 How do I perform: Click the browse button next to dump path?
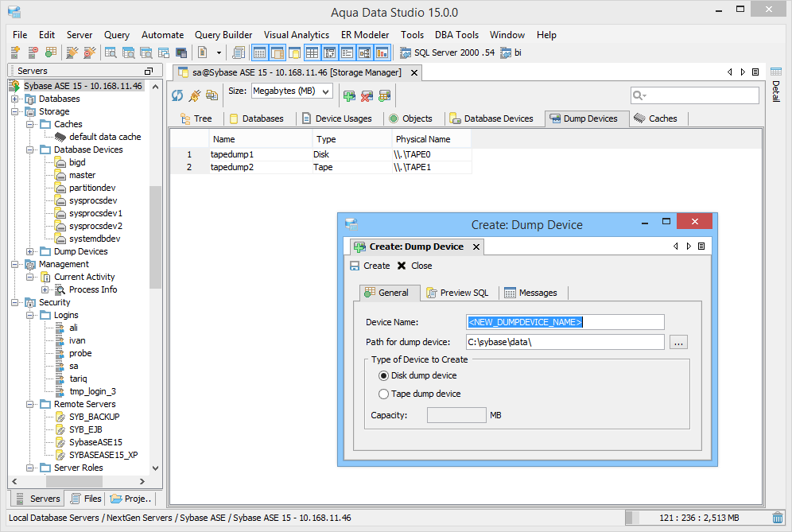679,340
